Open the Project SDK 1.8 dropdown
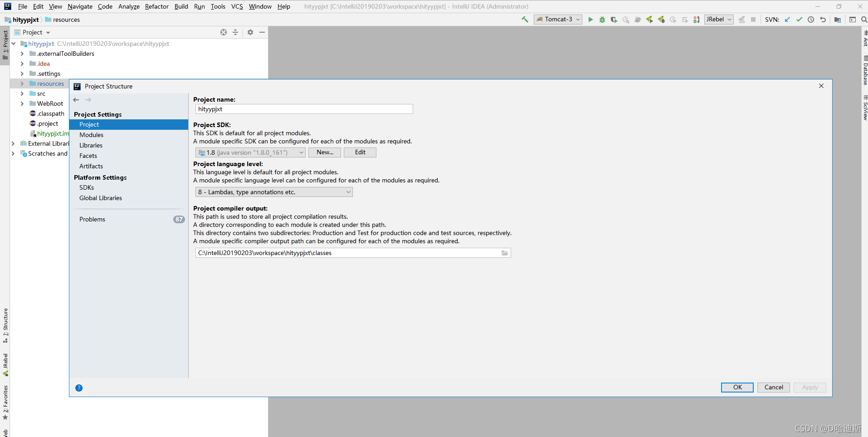Screen dimensions: 868x437 pyautogui.click(x=250, y=152)
